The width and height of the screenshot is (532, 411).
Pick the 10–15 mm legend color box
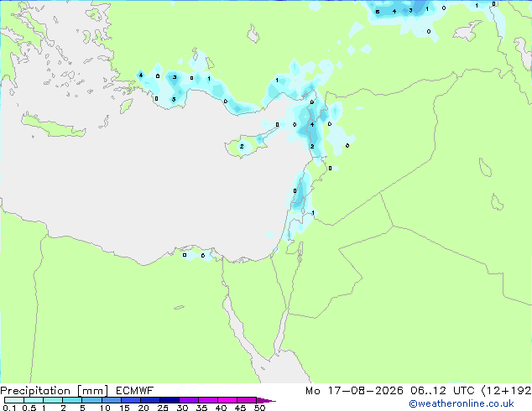tap(111, 400)
